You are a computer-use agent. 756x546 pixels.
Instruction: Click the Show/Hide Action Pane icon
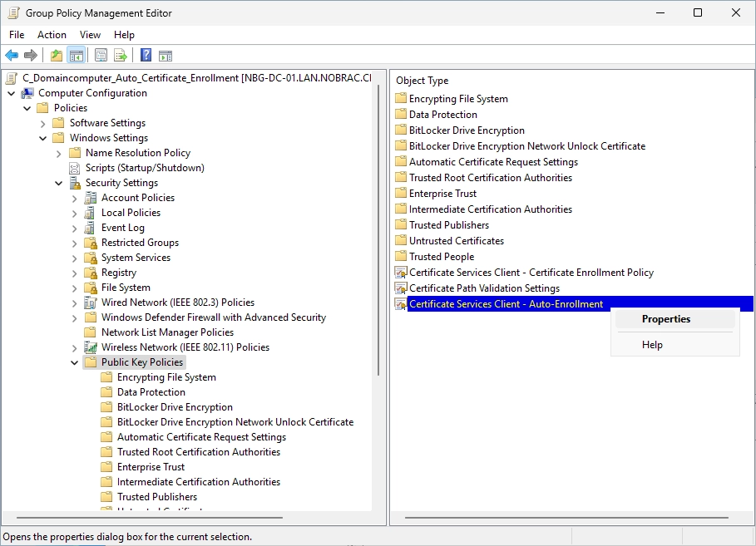pyautogui.click(x=166, y=56)
